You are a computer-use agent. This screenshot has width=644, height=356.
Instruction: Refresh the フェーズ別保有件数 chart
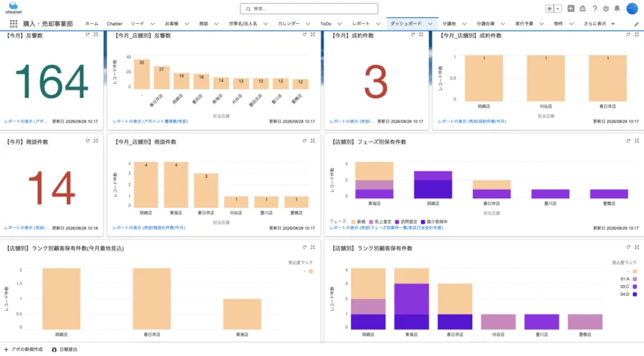[x=628, y=141]
